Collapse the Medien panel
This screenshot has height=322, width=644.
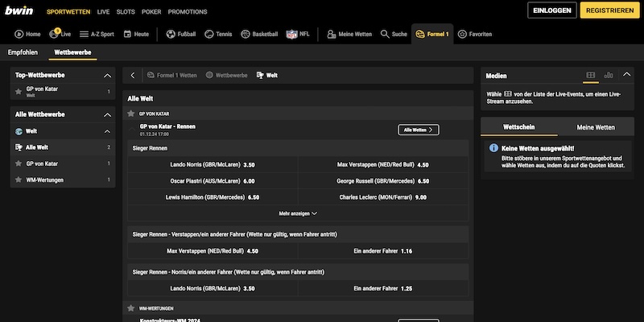[626, 74]
